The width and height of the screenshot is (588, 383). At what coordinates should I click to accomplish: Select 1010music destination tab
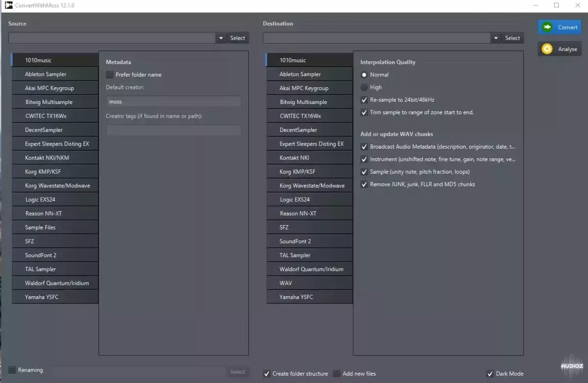(310, 60)
